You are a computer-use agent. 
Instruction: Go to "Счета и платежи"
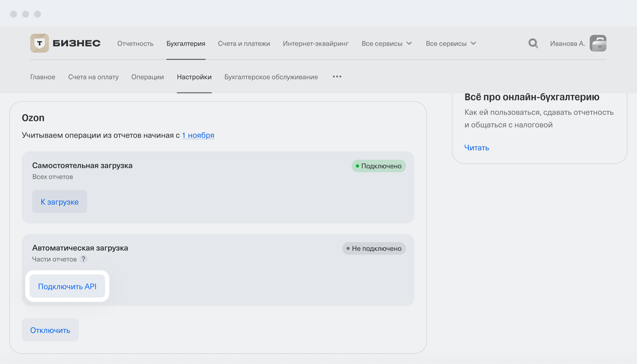pos(243,43)
